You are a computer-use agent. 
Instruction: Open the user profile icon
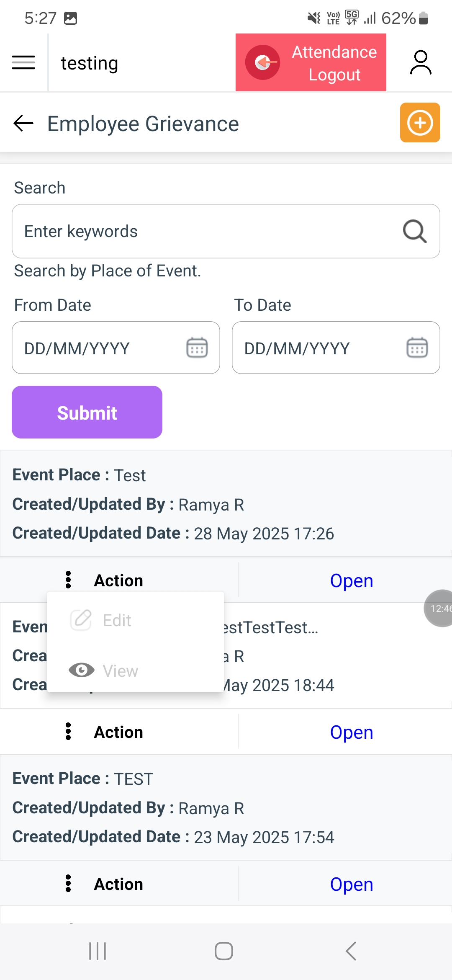[420, 63]
